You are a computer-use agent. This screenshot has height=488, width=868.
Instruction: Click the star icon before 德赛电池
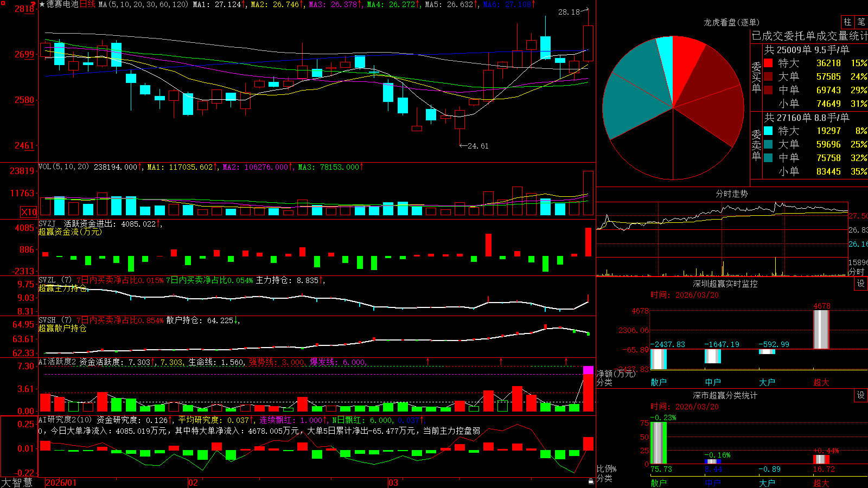(42, 4)
